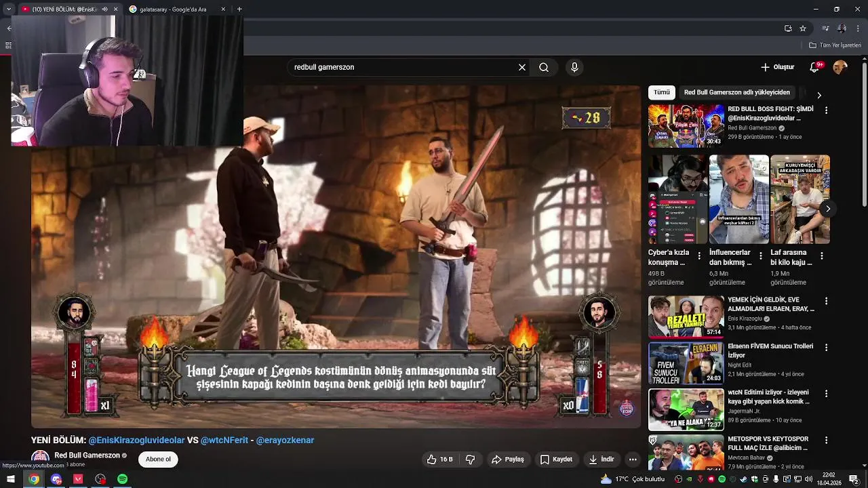The width and height of the screenshot is (868, 488).
Task: Open the Chrome profile avatar
Action: pos(842,28)
